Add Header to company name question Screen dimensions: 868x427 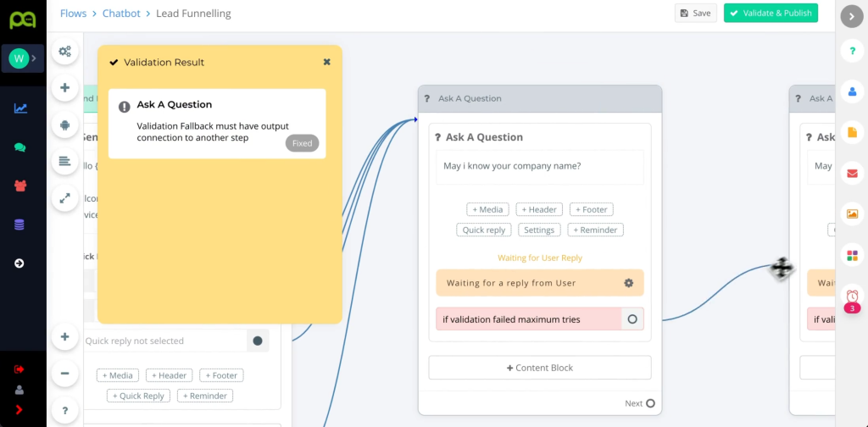tap(539, 209)
